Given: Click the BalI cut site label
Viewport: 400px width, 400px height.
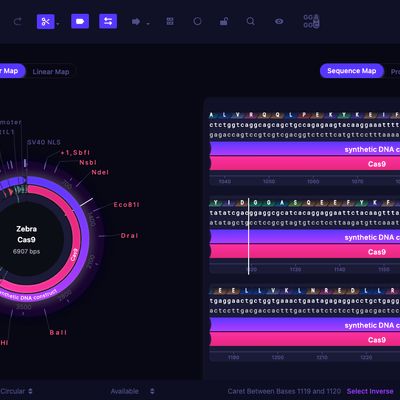Looking at the screenshot, I should pos(58,332).
